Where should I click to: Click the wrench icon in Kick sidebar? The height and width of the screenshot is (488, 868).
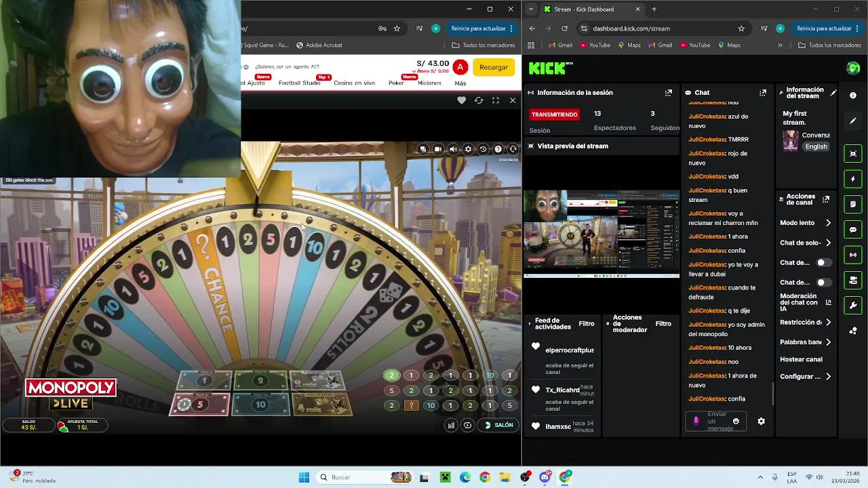(853, 305)
